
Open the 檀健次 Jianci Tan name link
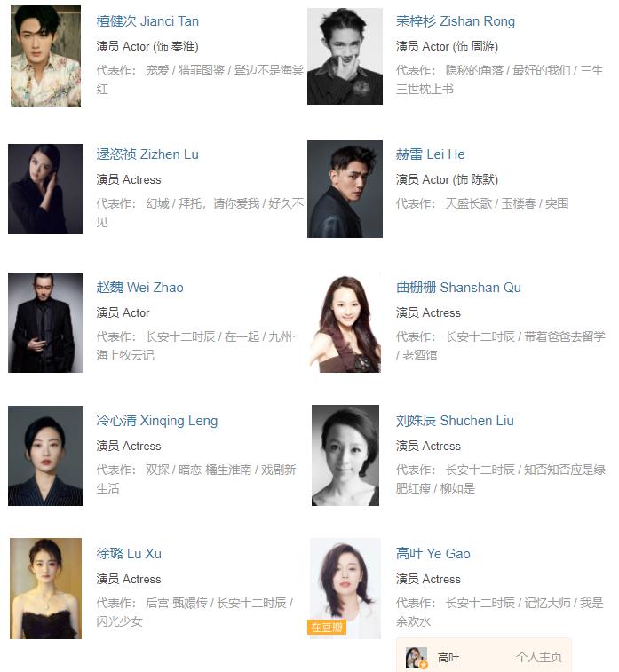[147, 21]
